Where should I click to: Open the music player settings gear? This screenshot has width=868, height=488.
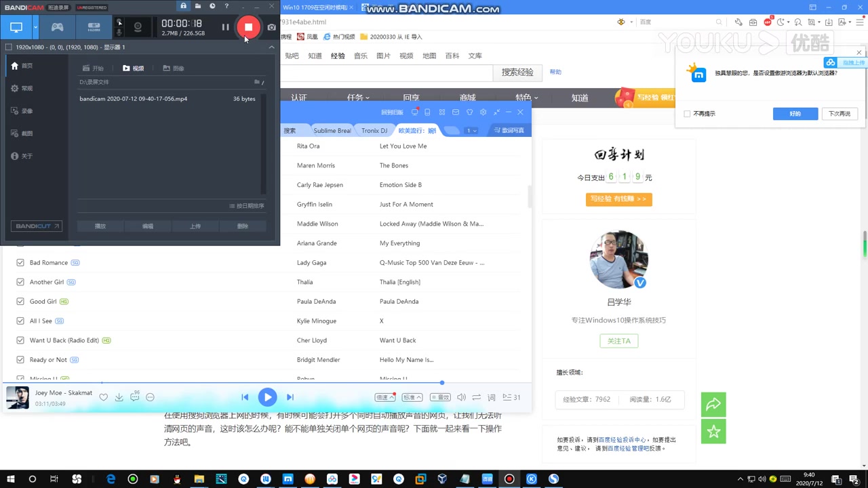(483, 112)
